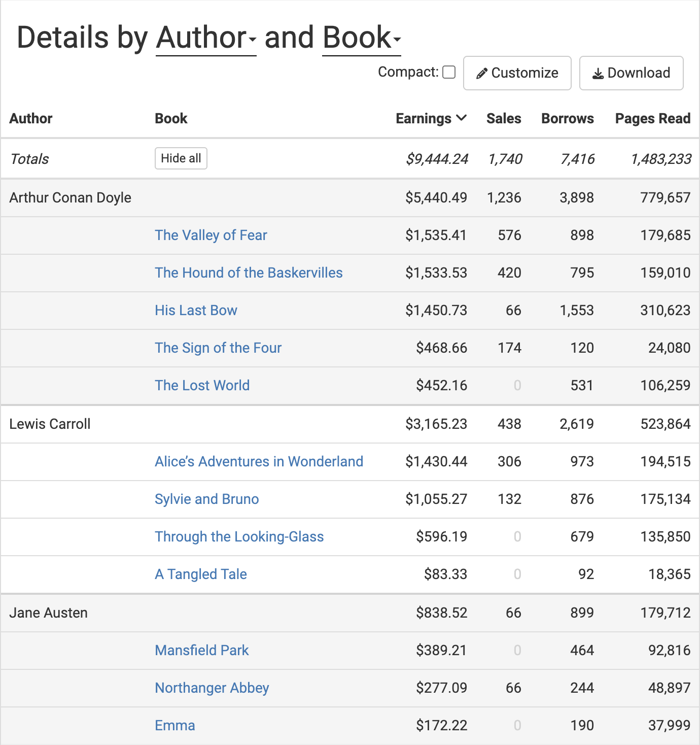The width and height of the screenshot is (700, 745).
Task: Click Emma pages read 37,999
Action: [x=670, y=725]
